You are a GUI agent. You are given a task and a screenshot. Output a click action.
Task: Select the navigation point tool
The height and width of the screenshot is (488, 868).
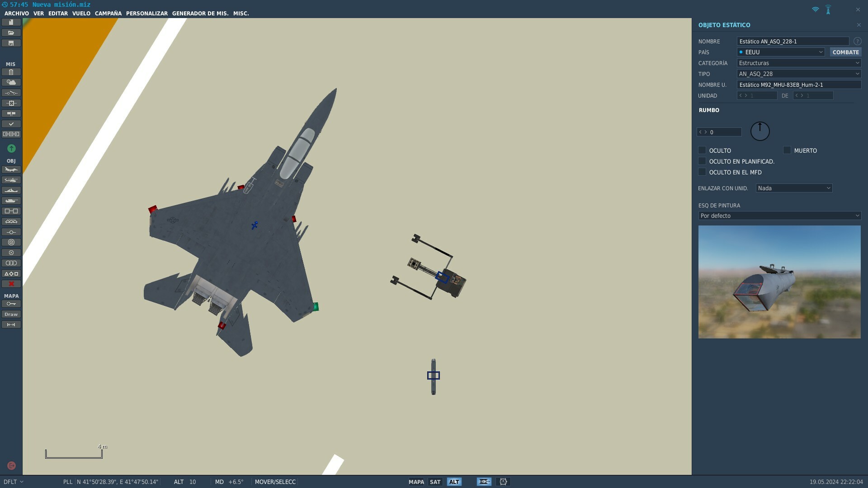pyautogui.click(x=11, y=232)
